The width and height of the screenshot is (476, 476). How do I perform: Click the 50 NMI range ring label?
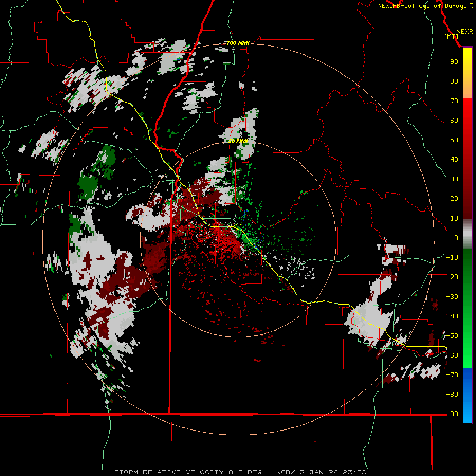(237, 141)
